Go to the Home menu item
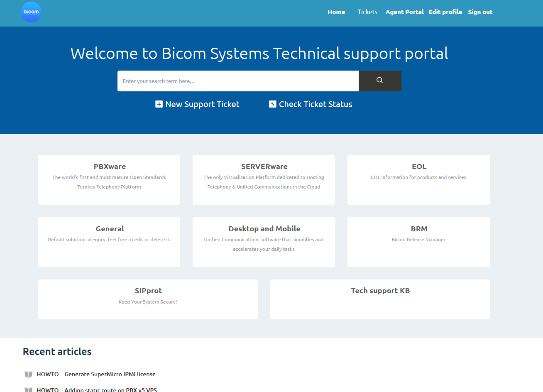This screenshot has width=543, height=392. (336, 12)
